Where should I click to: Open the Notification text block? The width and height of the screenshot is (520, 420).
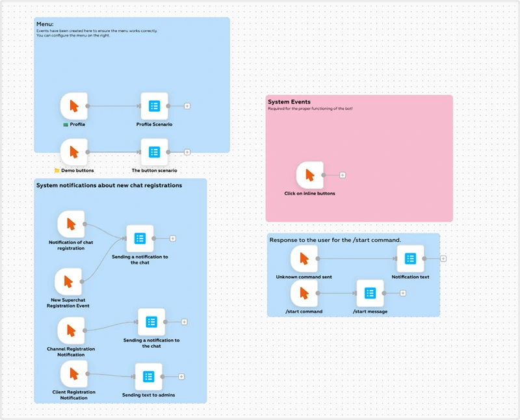410,258
